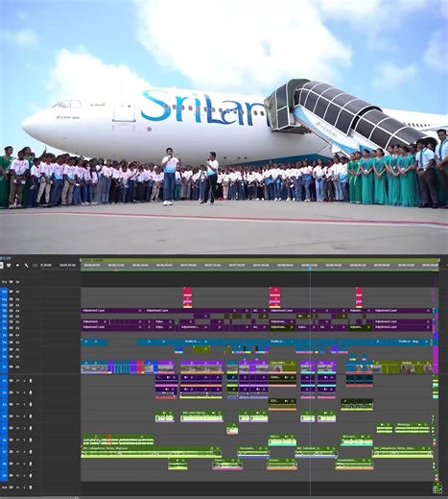Toggle sync lock icon on audio track A4

pyautogui.click(x=12, y=416)
